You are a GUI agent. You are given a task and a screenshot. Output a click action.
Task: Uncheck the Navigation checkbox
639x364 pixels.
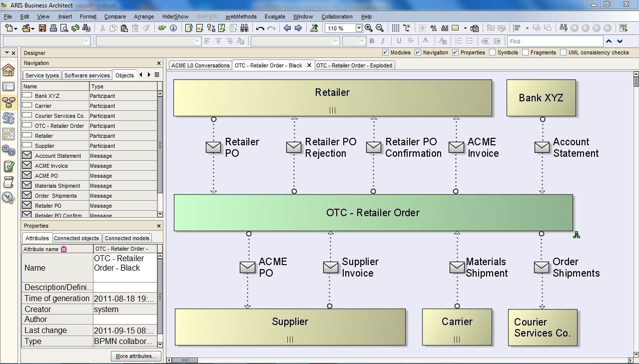[x=418, y=52]
